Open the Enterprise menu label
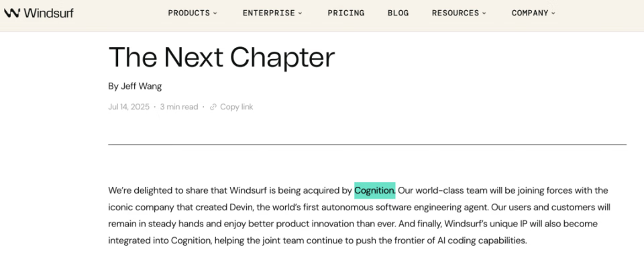This screenshot has height=256, width=644. 268,13
